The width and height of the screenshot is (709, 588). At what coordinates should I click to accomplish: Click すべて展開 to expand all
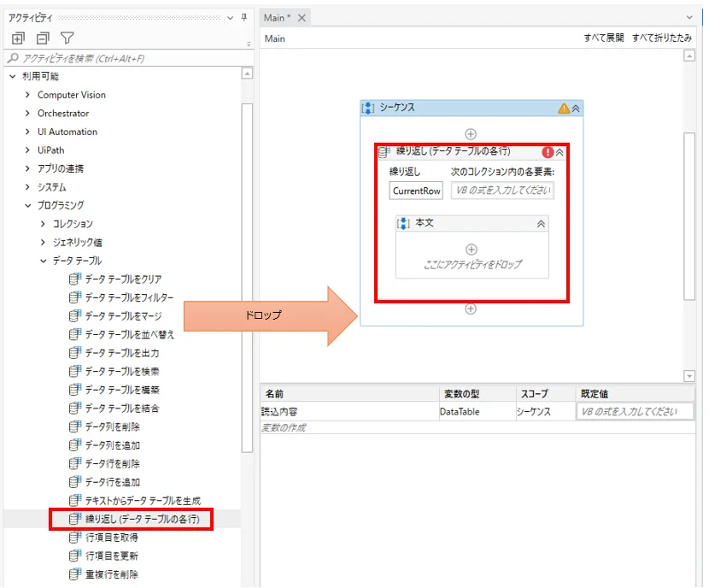604,38
